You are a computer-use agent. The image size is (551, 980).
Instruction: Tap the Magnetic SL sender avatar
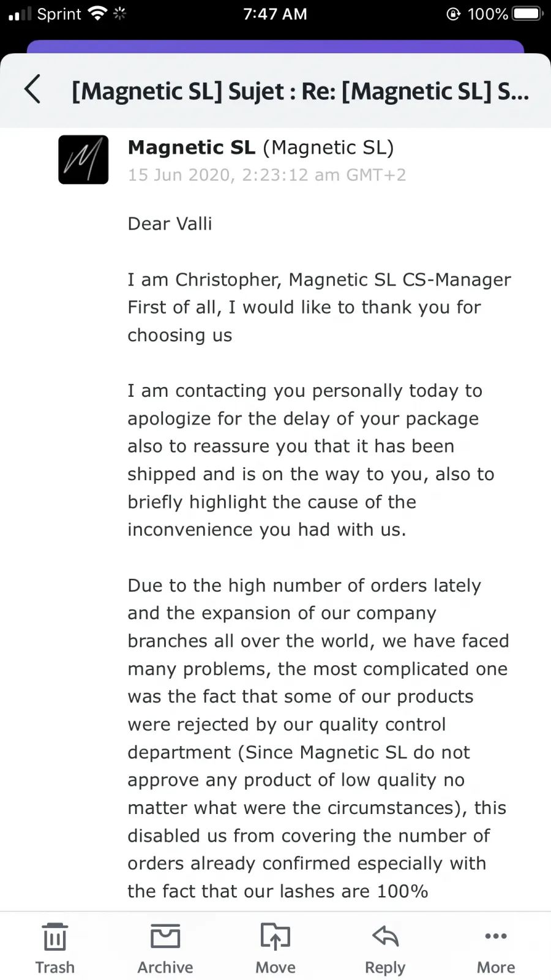pos(83,159)
